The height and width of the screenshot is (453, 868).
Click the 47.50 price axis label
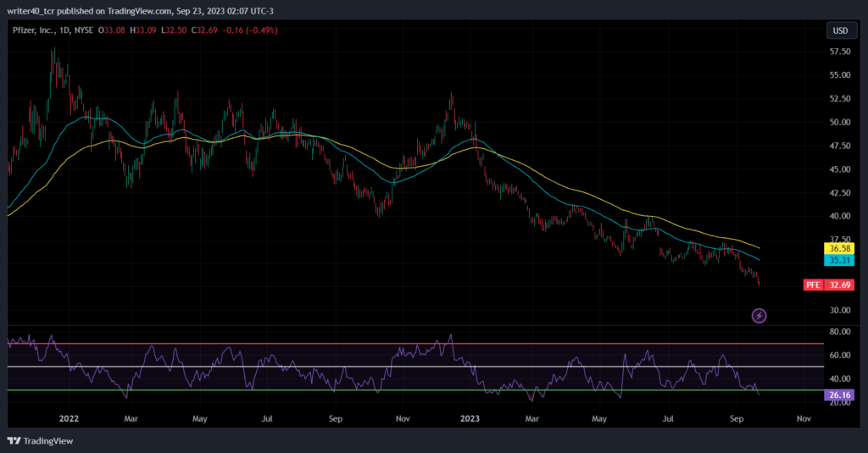click(x=840, y=146)
